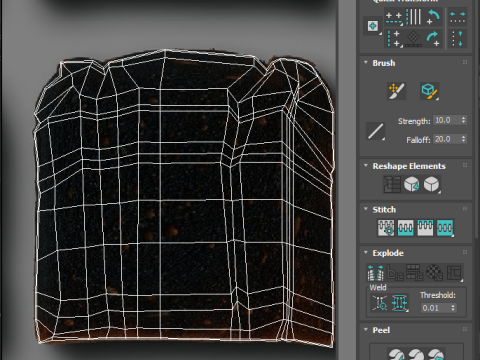Click the Falloff value field
The image size is (480, 360).
(x=447, y=139)
